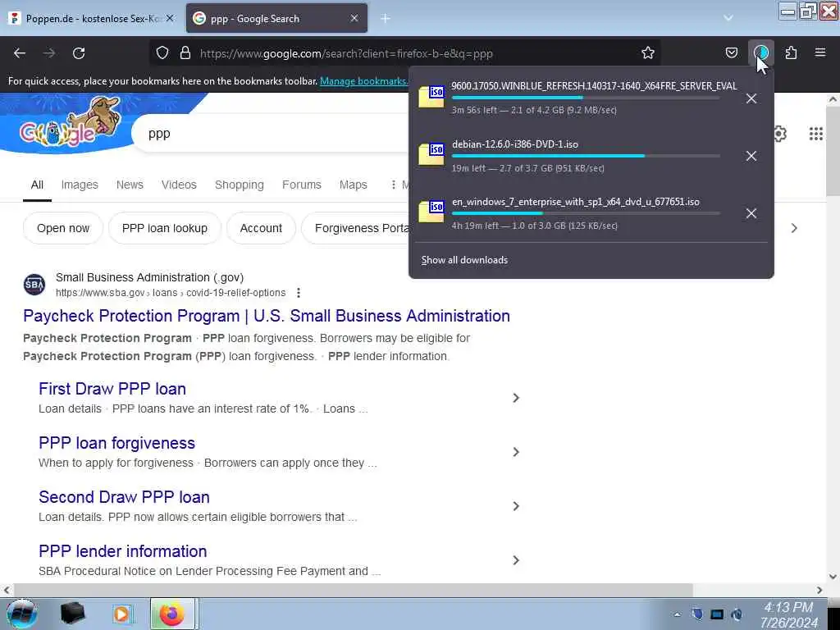The height and width of the screenshot is (630, 840).
Task: Expand chevron for Second Draw PPP loan
Action: coord(515,506)
